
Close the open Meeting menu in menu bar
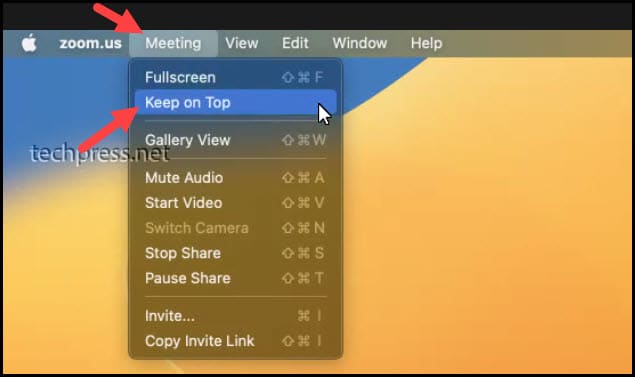173,43
